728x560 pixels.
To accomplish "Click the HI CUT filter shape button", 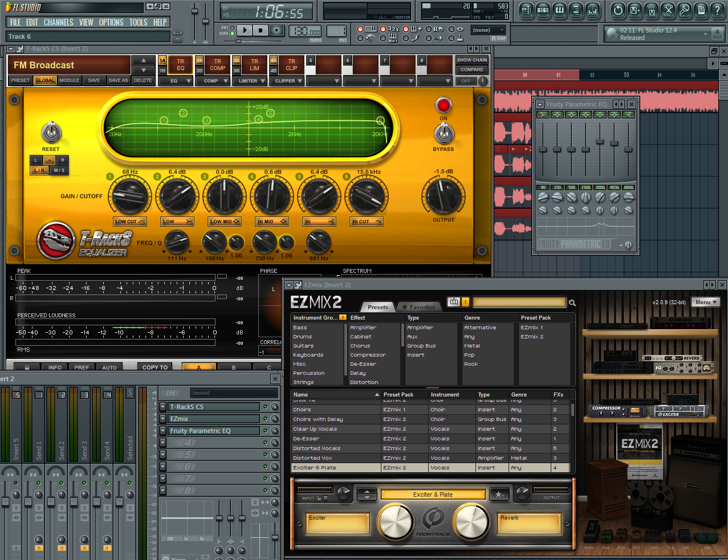I will click(x=366, y=222).
